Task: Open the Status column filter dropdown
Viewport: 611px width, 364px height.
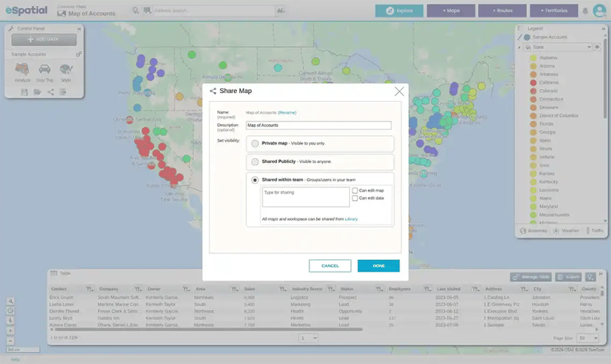Action: 379,288
